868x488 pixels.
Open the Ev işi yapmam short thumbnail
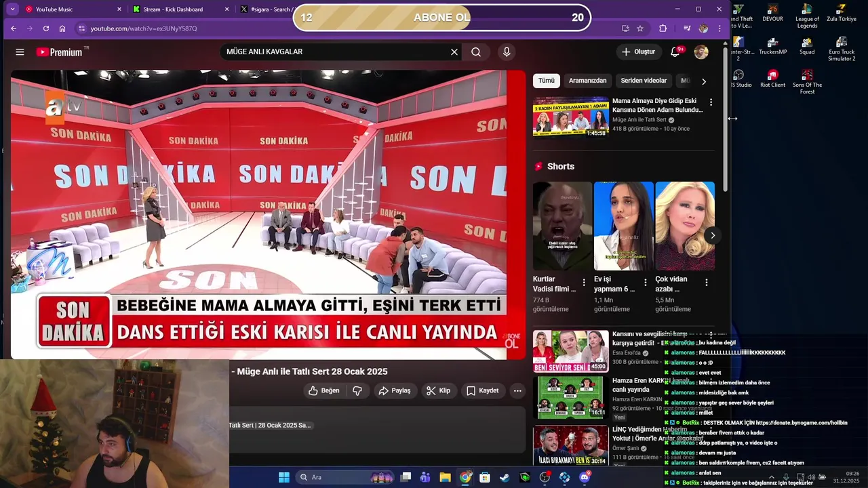623,226
